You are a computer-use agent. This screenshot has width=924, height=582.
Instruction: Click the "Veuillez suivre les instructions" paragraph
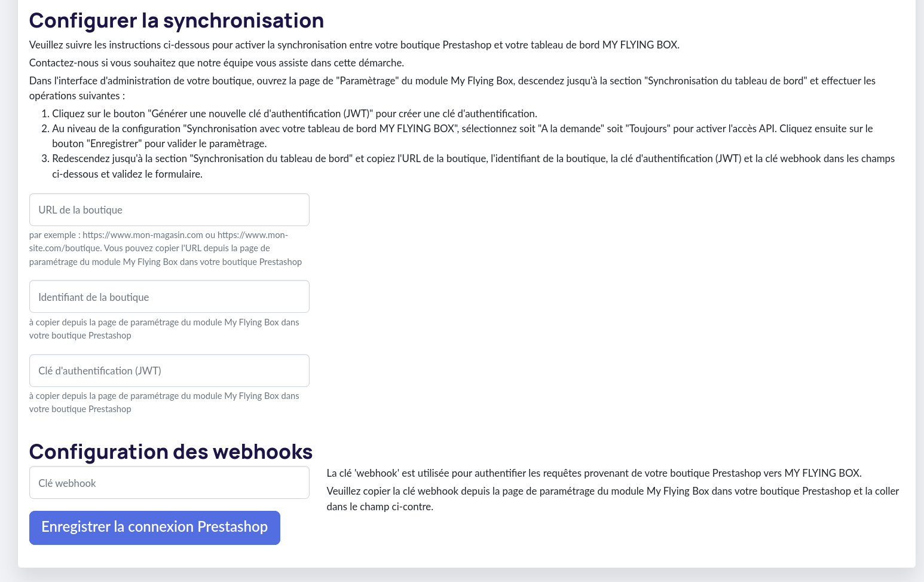[x=354, y=45]
